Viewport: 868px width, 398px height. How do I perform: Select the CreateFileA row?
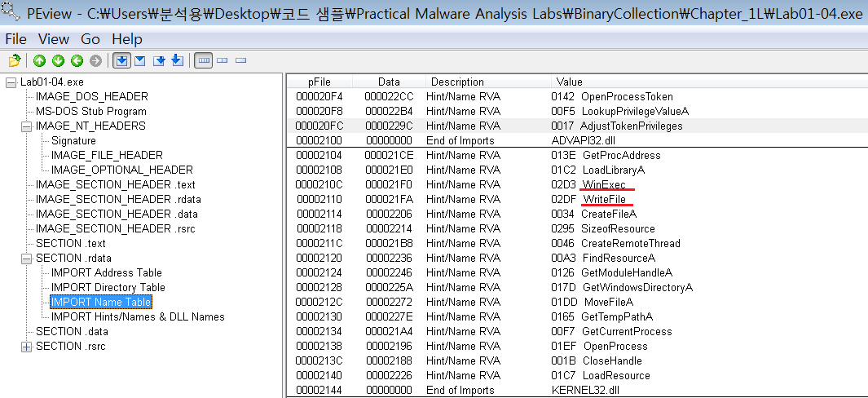[x=577, y=214]
